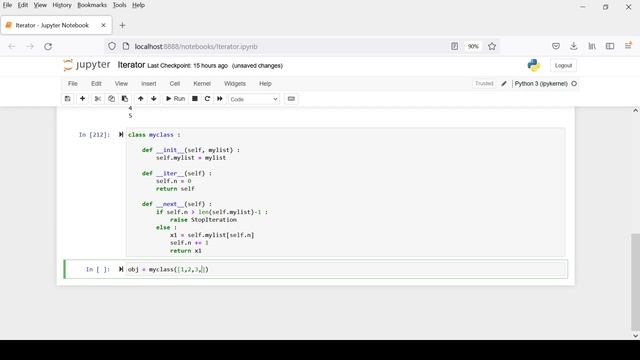Open the Insert menu
The image size is (640, 360).
click(x=149, y=84)
